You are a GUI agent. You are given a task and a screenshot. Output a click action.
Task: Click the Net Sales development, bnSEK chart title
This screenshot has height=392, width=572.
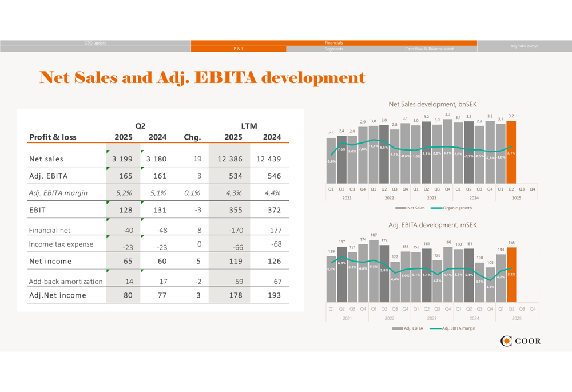pos(432,104)
